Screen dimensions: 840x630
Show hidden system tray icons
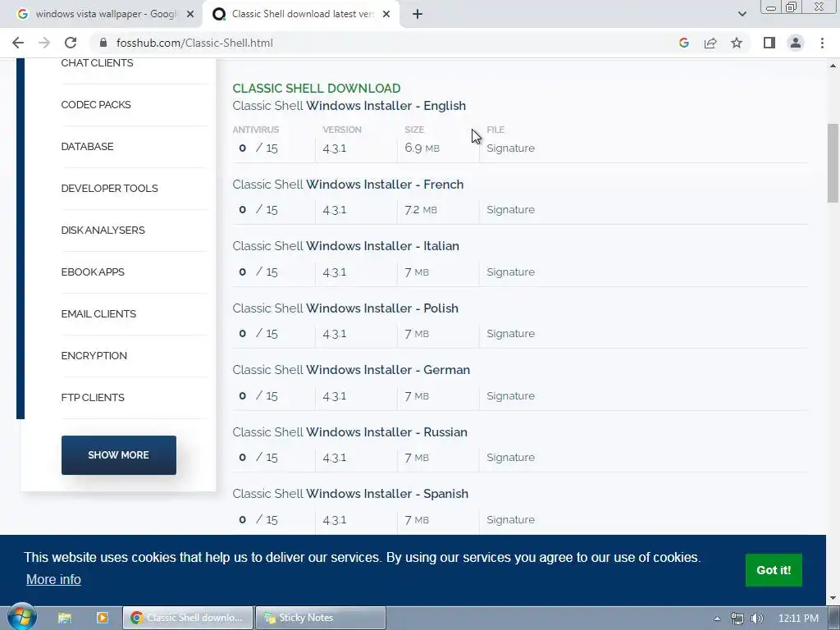[x=717, y=619]
